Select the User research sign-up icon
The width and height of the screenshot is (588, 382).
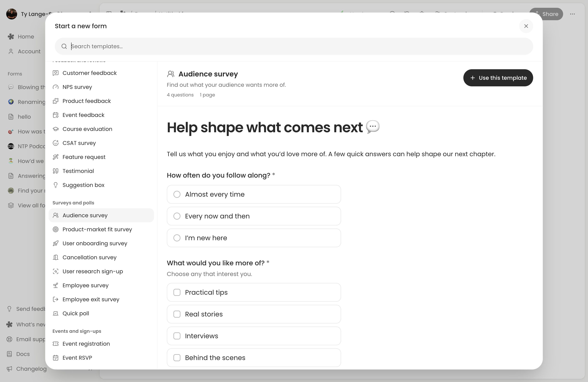(56, 272)
